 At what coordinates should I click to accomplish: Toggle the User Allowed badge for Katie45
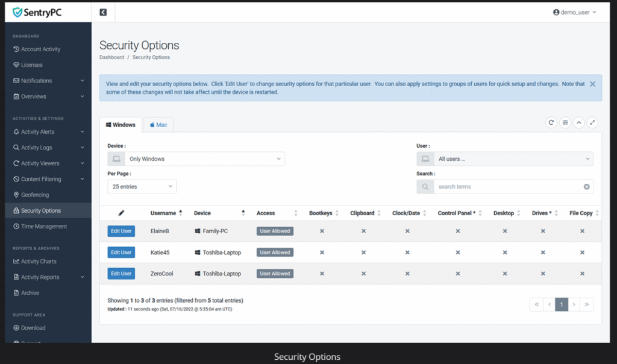275,252
